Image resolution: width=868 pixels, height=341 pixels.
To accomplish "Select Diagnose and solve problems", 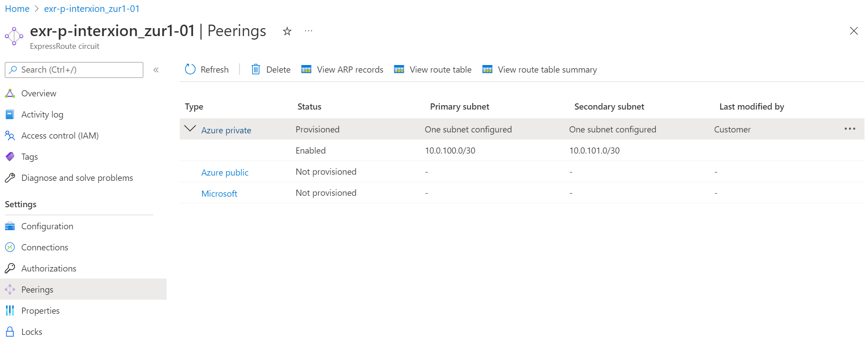I will click(x=77, y=178).
